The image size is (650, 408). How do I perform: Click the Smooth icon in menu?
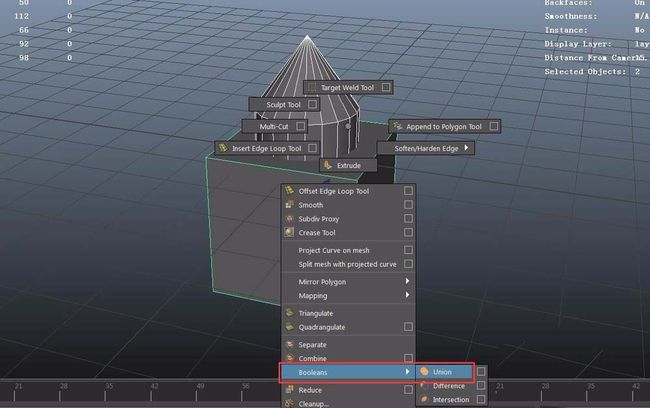point(289,205)
